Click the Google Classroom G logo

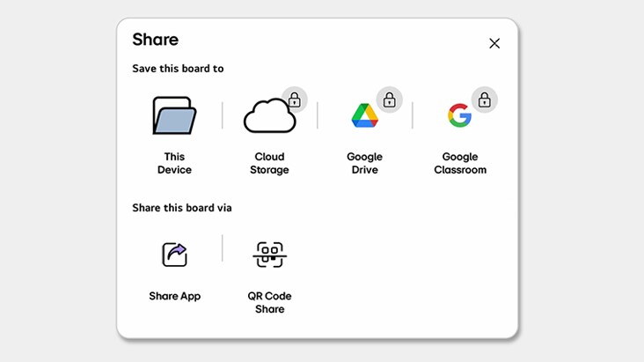tap(458, 115)
